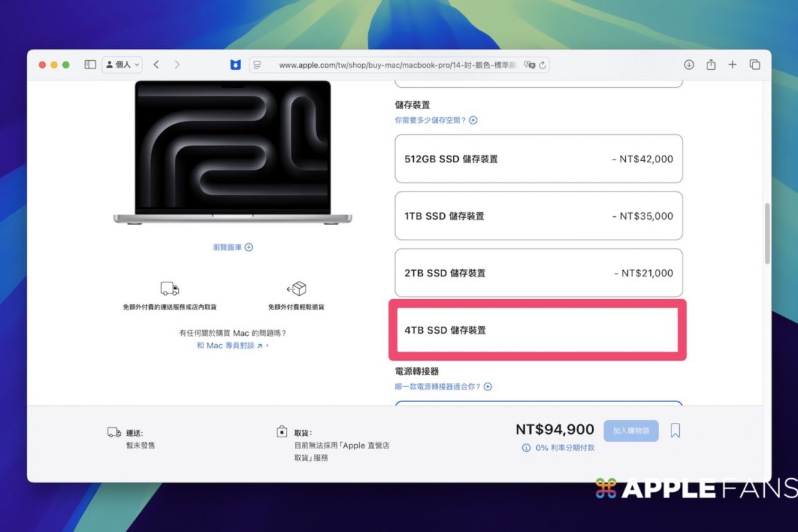Expand 你需要多少儲存空間 help link
This screenshot has width=798, height=532.
(x=436, y=120)
